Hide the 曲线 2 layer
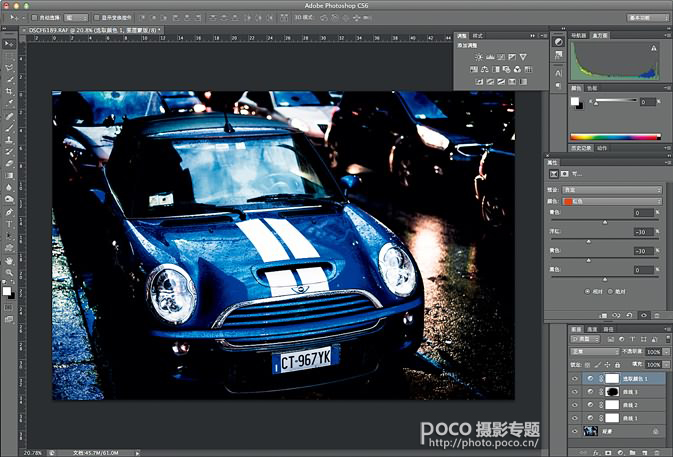673x457 pixels. 575,405
